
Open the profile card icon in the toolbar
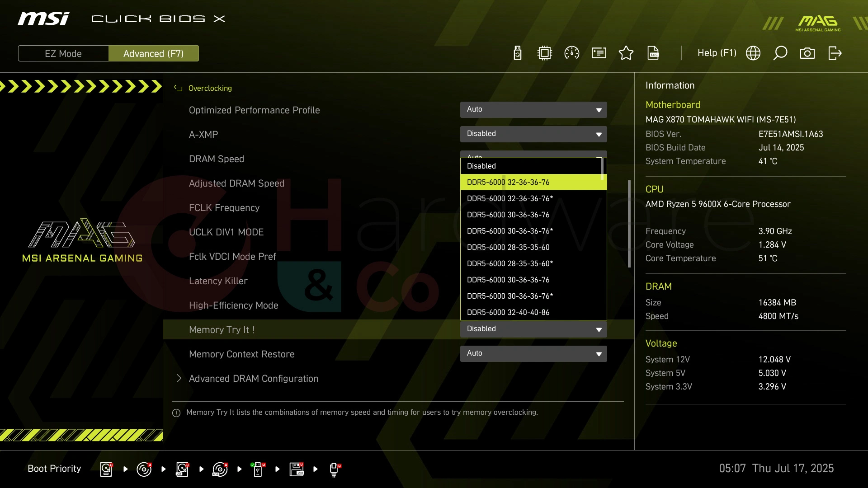[599, 53]
